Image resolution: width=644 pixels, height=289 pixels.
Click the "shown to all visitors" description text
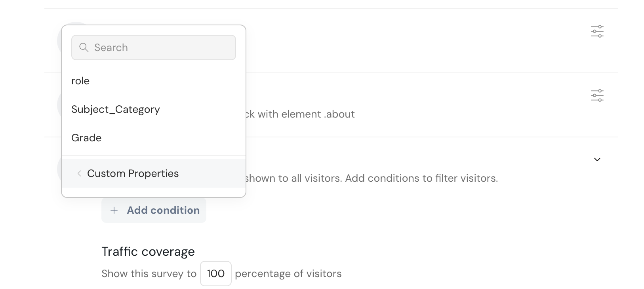pyautogui.click(x=292, y=179)
